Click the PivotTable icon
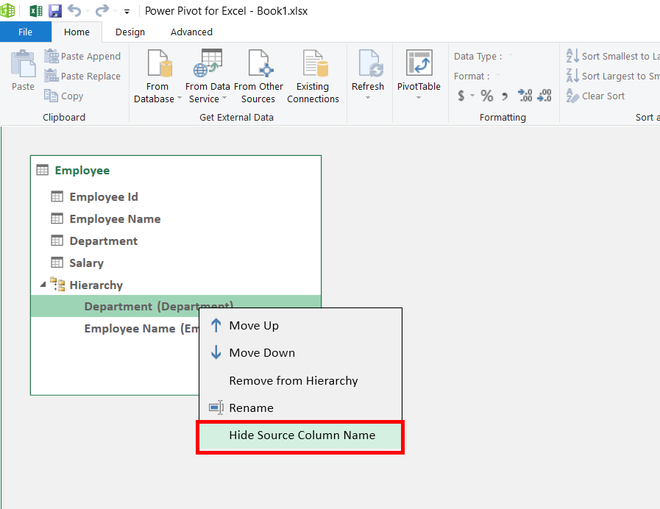The image size is (660, 509). (419, 63)
